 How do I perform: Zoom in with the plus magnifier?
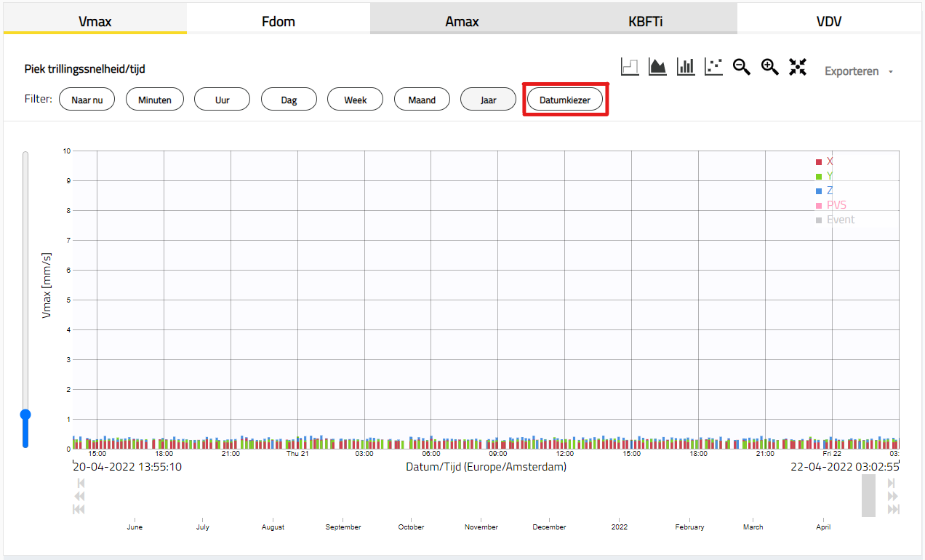point(770,67)
